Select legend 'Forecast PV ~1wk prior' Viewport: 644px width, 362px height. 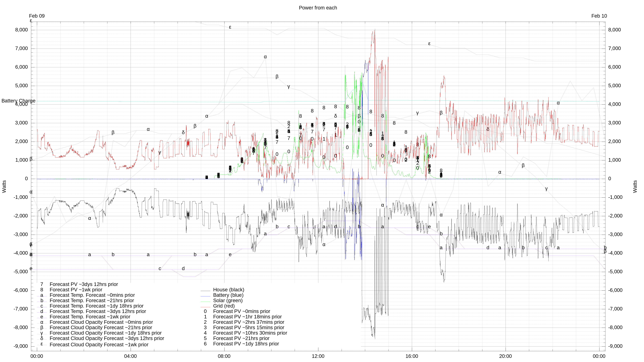point(76,290)
